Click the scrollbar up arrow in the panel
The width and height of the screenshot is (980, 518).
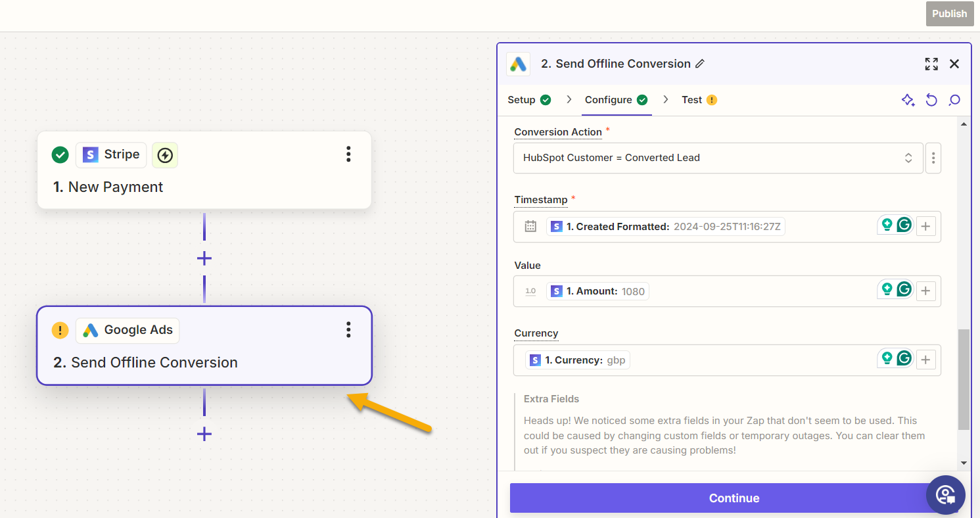tap(964, 125)
